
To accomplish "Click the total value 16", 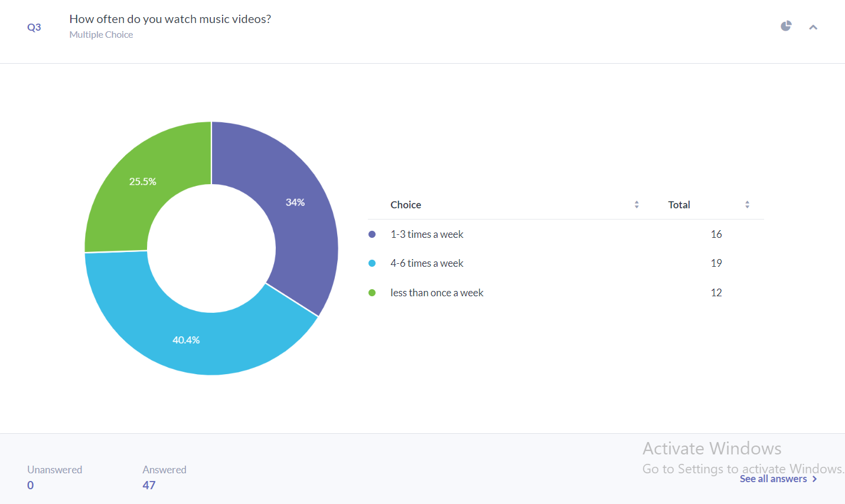I will click(716, 234).
